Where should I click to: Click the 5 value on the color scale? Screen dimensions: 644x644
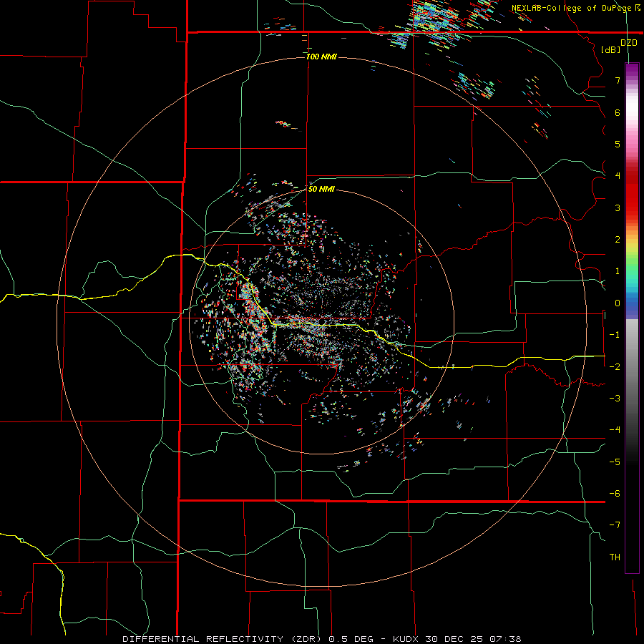click(x=618, y=144)
